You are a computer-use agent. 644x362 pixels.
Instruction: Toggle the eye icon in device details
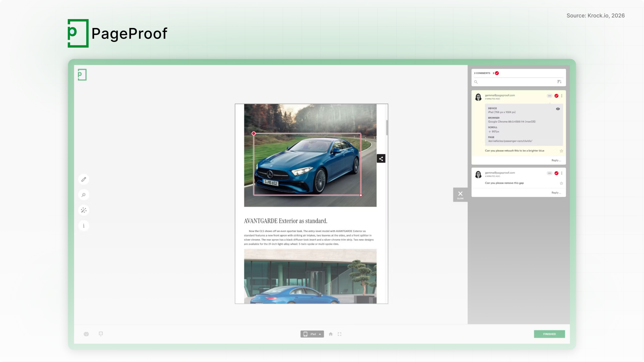pyautogui.click(x=558, y=109)
